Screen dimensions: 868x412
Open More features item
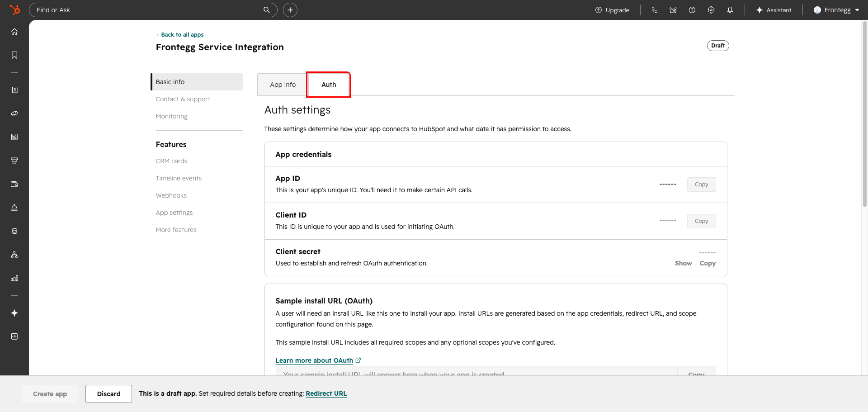click(176, 230)
